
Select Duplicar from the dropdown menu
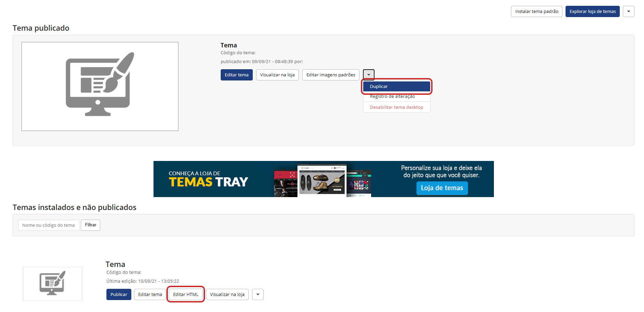click(396, 87)
